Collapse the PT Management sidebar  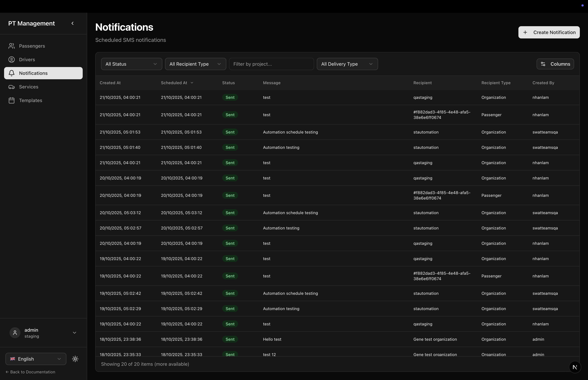pyautogui.click(x=73, y=23)
